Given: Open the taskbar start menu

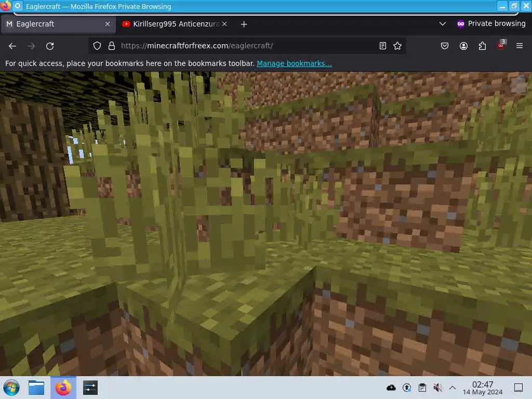Looking at the screenshot, I should click(11, 388).
